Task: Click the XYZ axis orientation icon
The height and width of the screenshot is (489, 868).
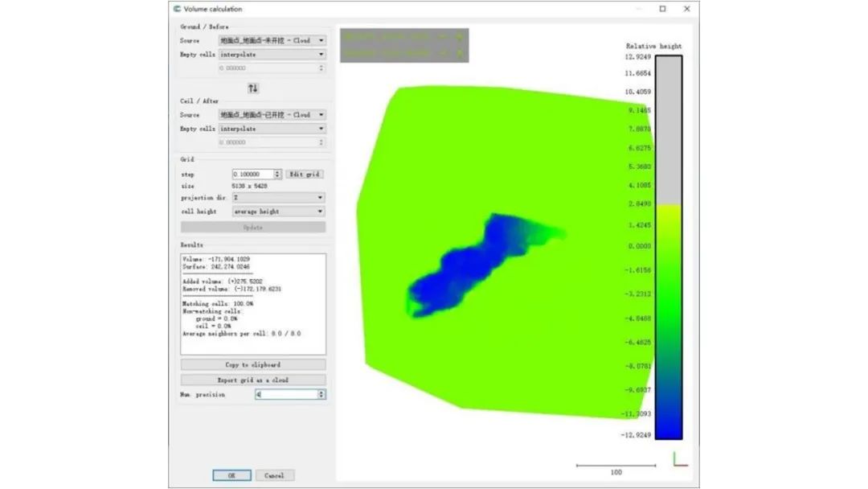Action: (680, 458)
